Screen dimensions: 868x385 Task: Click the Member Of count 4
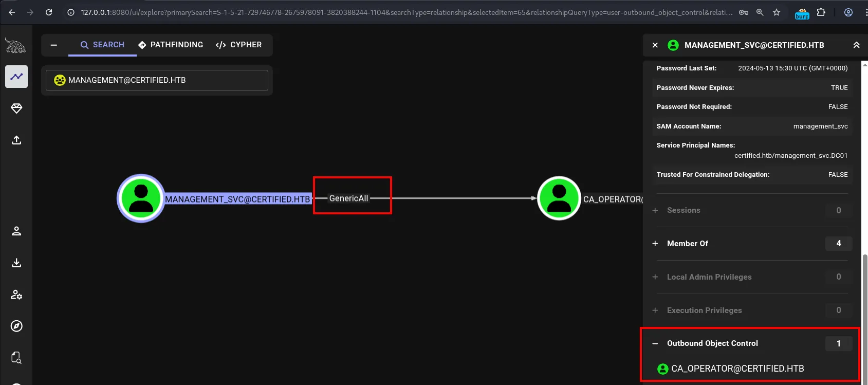click(839, 244)
